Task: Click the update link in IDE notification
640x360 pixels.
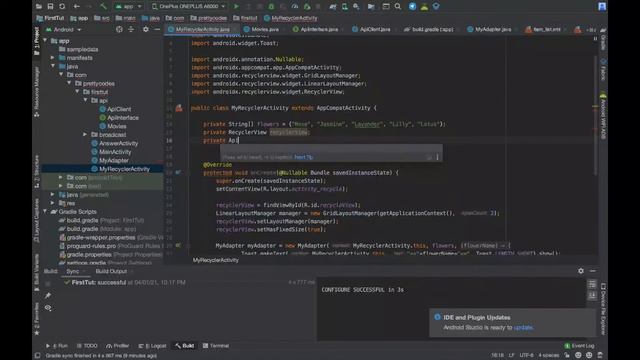Action: pos(523,327)
